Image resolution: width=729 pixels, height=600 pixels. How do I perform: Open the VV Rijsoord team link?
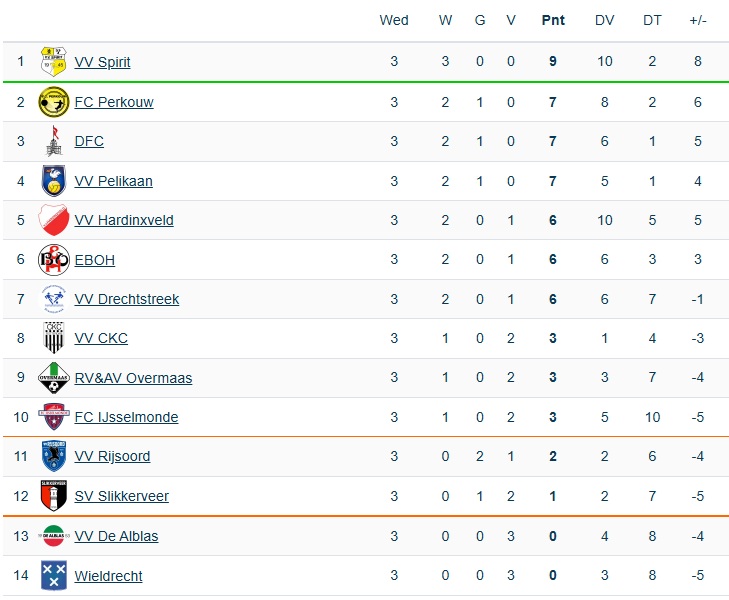(112, 456)
